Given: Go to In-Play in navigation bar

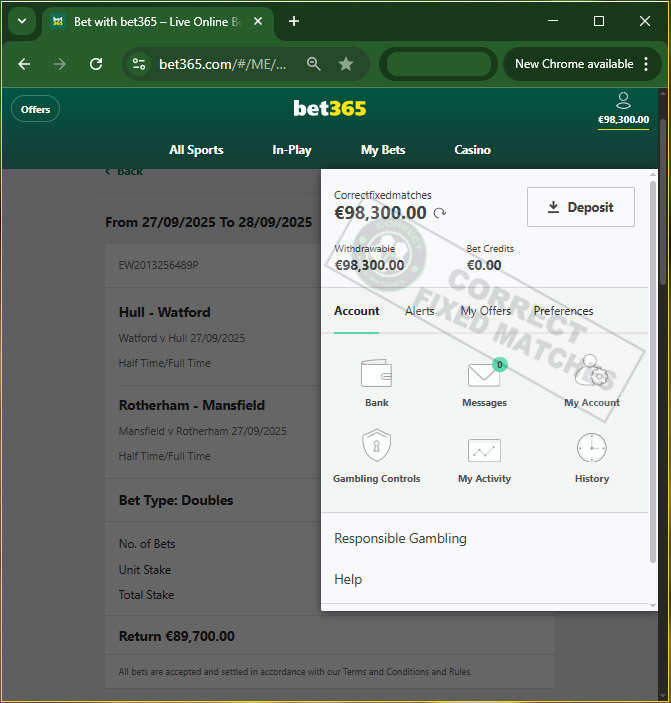Looking at the screenshot, I should pos(292,150).
